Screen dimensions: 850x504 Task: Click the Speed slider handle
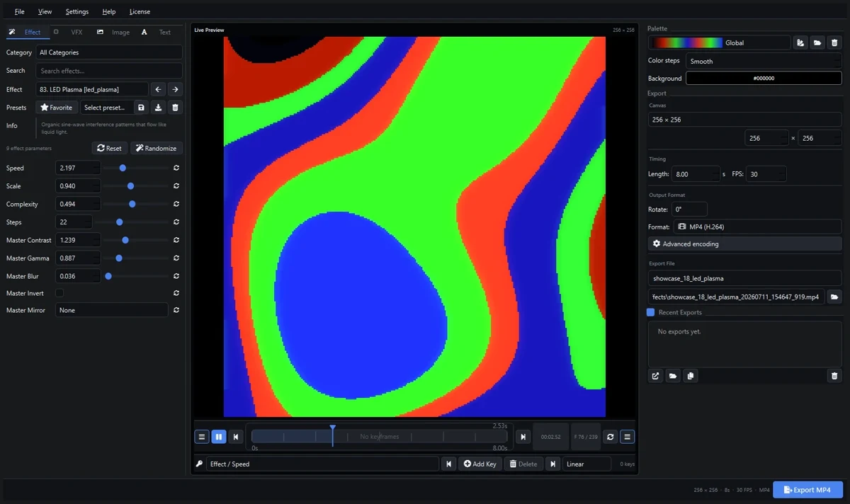123,168
